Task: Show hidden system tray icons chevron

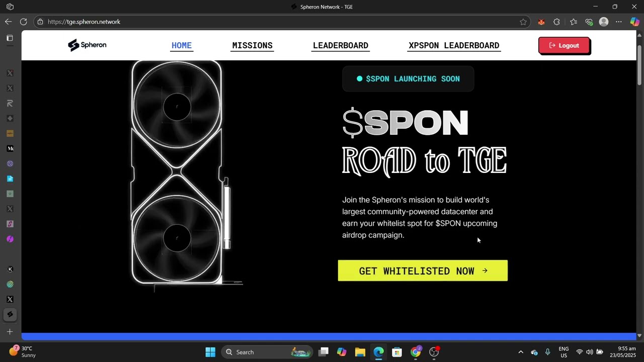Action: (x=521, y=352)
